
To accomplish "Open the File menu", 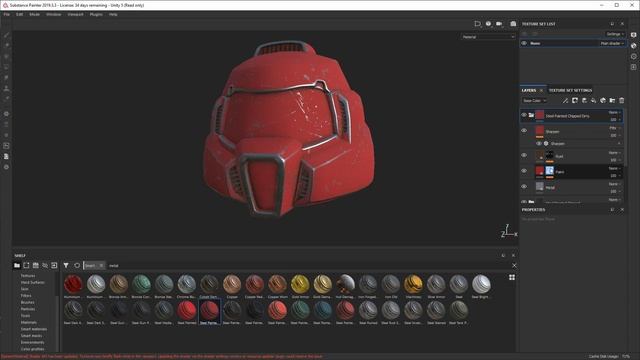I will tap(7, 14).
